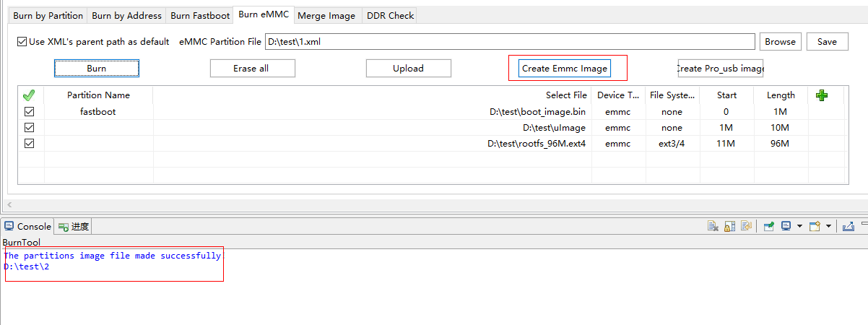Click the eMMC Partition File path field
The width and height of the screenshot is (868, 325).
tap(509, 42)
